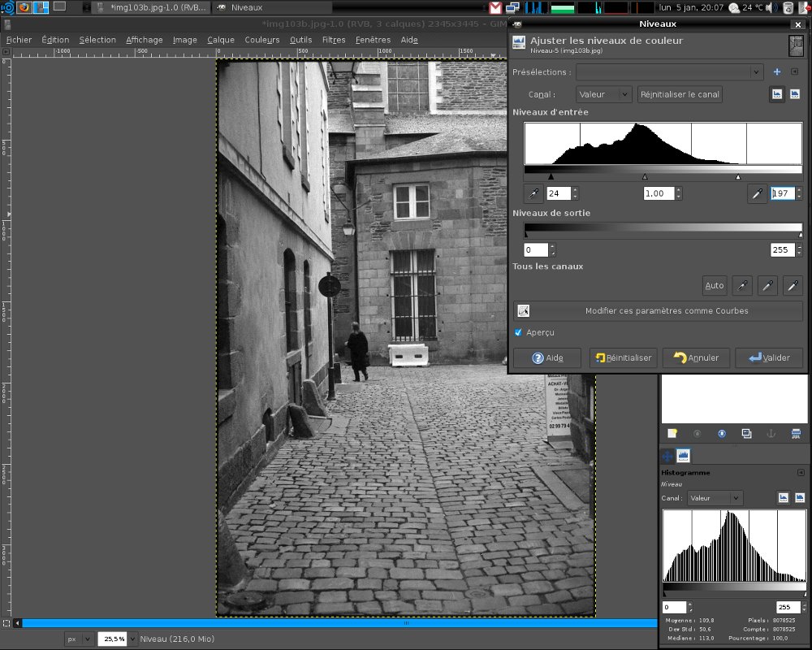Image resolution: width=812 pixels, height=650 pixels.
Task: Open the Présélections combo box
Action: pyautogui.click(x=670, y=72)
